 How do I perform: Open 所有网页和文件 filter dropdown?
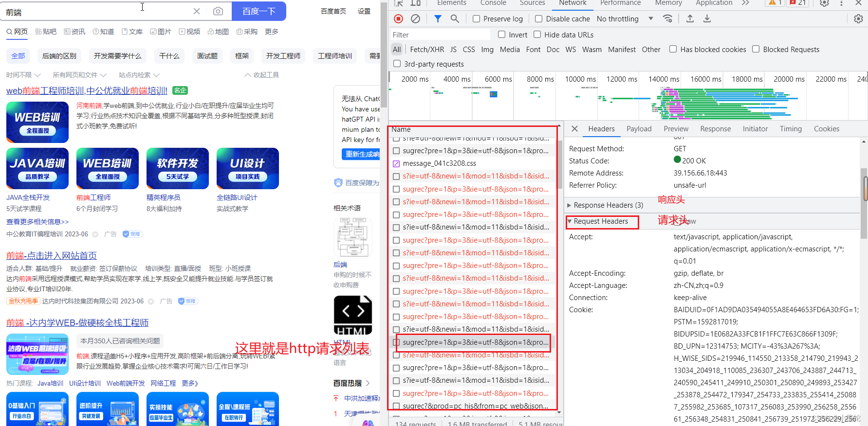[79, 75]
